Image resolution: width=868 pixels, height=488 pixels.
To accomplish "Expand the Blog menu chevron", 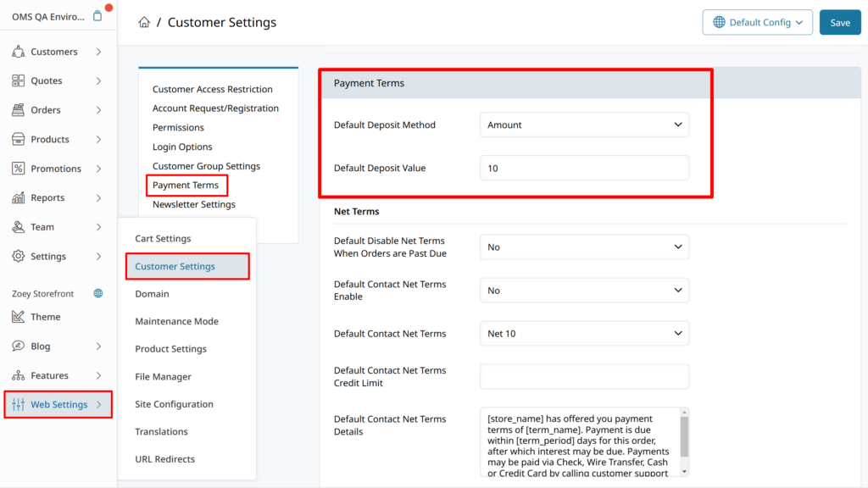I will [98, 347].
